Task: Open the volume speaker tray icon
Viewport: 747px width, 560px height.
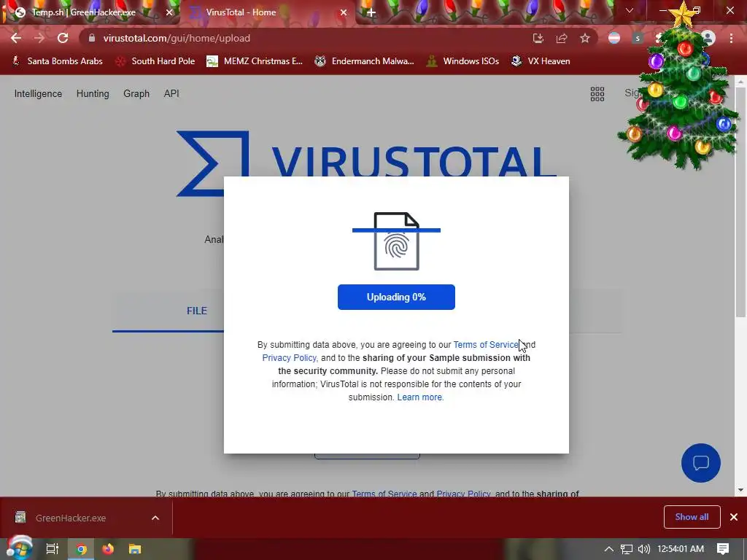Action: 644,549
